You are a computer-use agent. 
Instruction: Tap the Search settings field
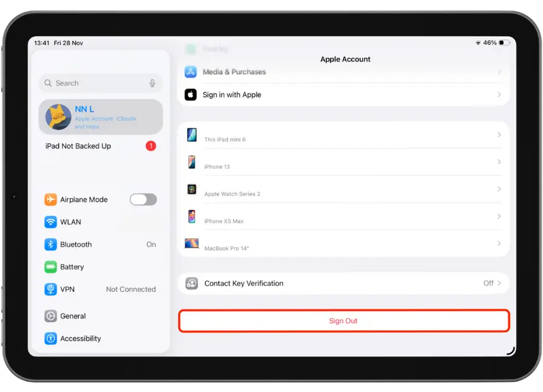click(x=97, y=83)
